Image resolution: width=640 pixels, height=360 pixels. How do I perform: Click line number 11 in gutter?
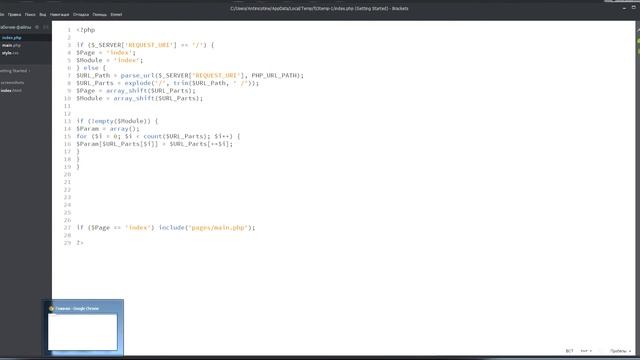coord(67,106)
